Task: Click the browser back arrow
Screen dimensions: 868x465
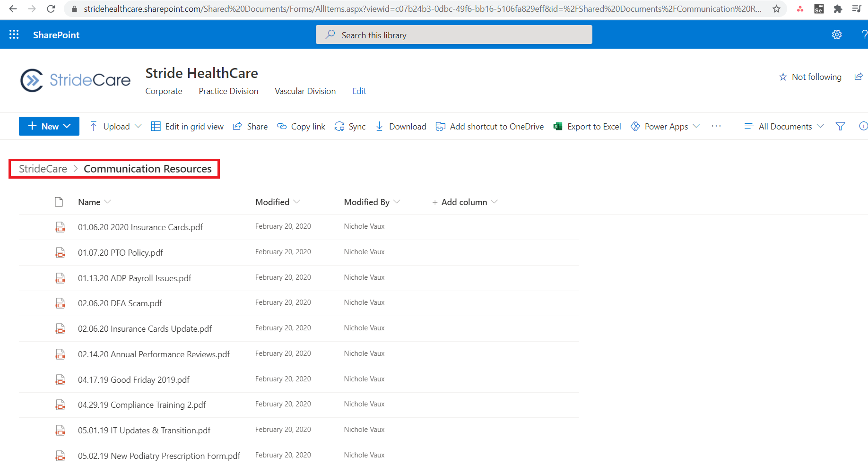Action: coord(13,9)
